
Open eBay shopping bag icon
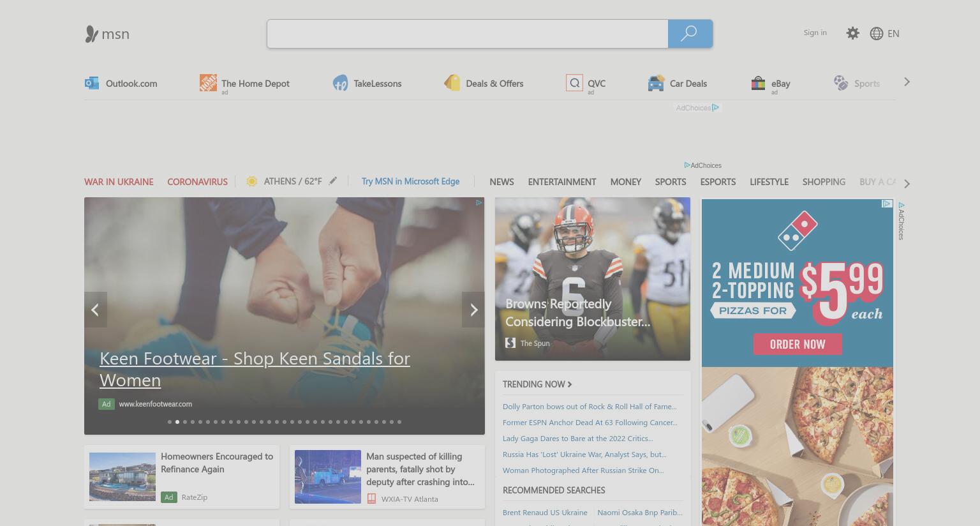(758, 83)
